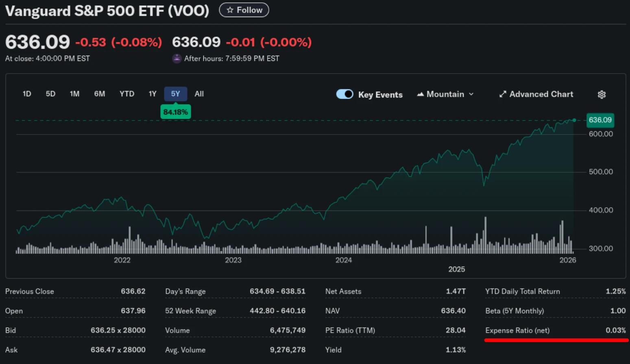Select the YTD chart range
The height and width of the screenshot is (364, 630).
coord(126,93)
